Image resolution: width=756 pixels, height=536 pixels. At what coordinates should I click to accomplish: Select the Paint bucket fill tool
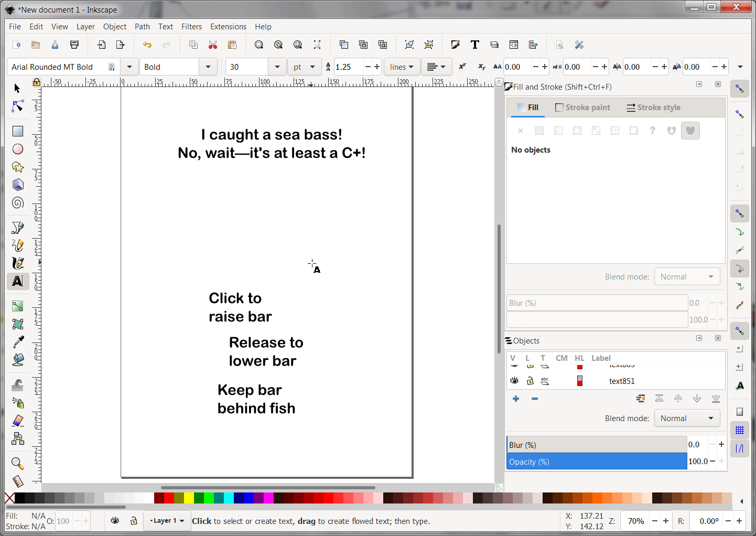click(x=17, y=360)
